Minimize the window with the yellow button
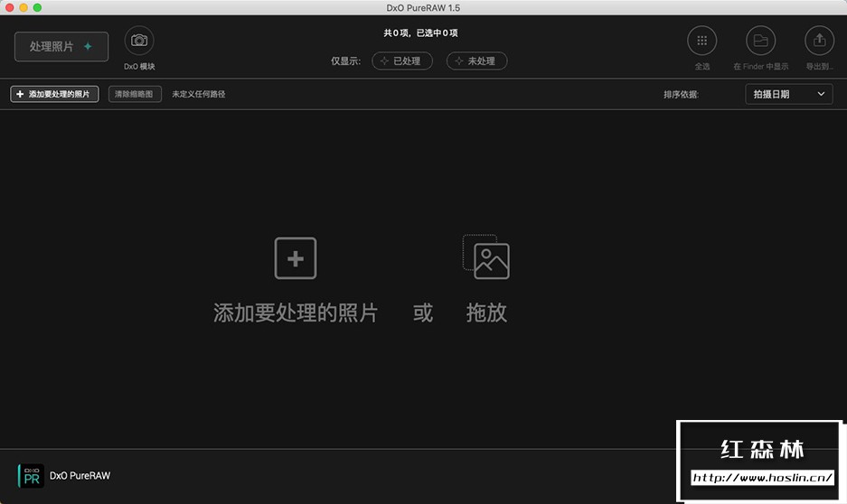Viewport: 847px width, 504px height. [x=24, y=7]
